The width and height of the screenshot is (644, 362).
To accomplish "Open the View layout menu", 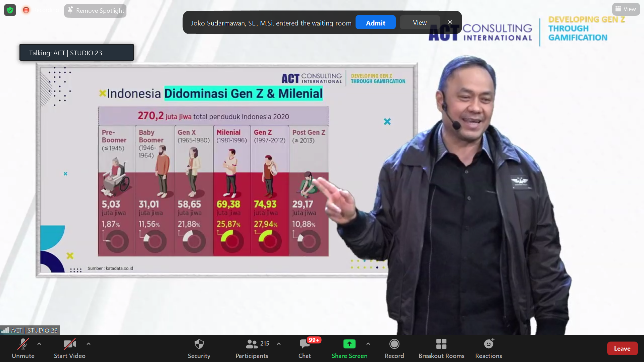I will coord(626,9).
